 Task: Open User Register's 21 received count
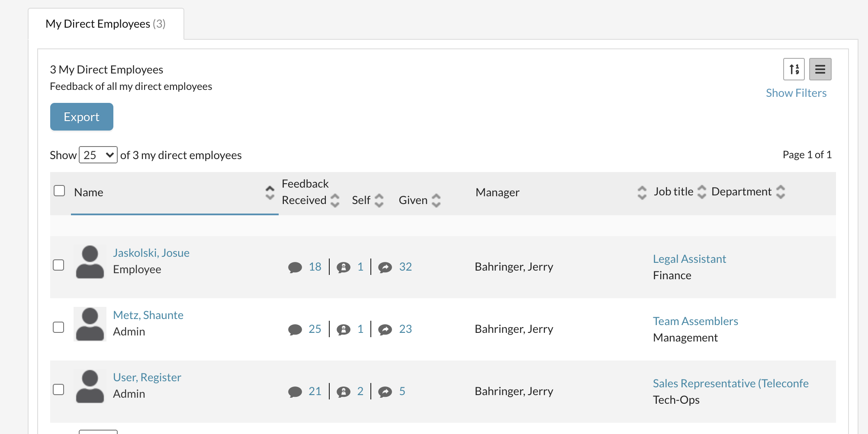(315, 391)
